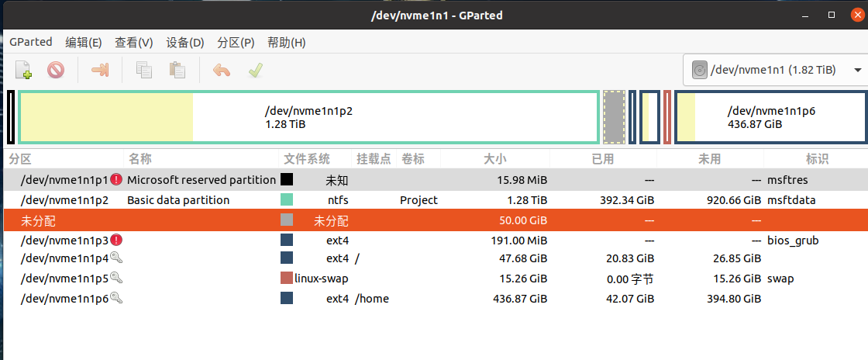Screen dimensions: 868x360
Task: Click the New partition toolbar icon
Action: pyautogui.click(x=23, y=71)
